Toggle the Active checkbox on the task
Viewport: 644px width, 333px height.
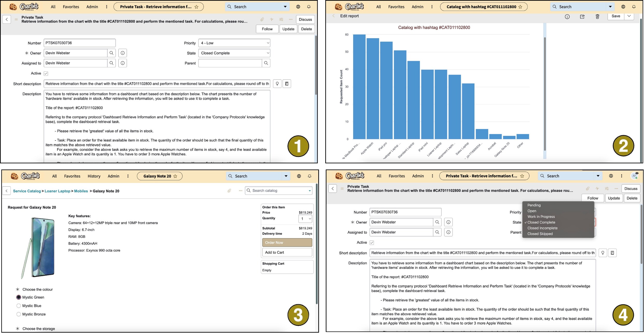tap(46, 73)
